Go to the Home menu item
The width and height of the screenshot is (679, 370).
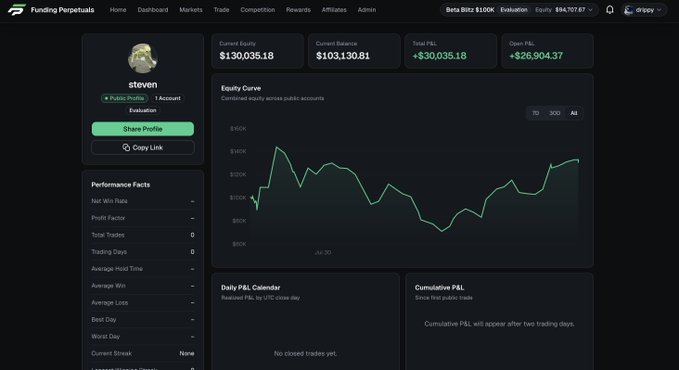(x=118, y=10)
